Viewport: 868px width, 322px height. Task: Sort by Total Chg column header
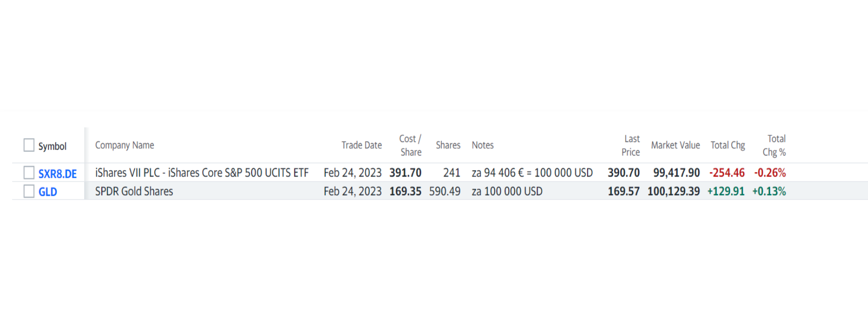tap(728, 145)
